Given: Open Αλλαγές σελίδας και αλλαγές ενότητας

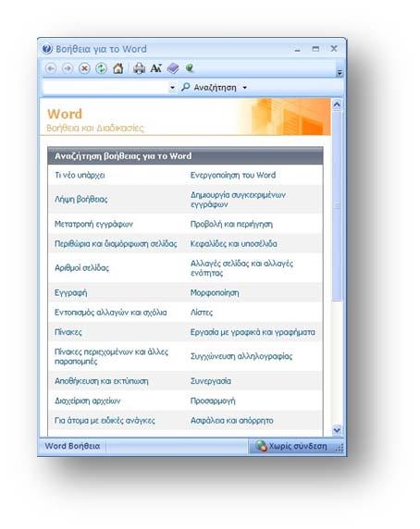Looking at the screenshot, I should pyautogui.click(x=241, y=268).
